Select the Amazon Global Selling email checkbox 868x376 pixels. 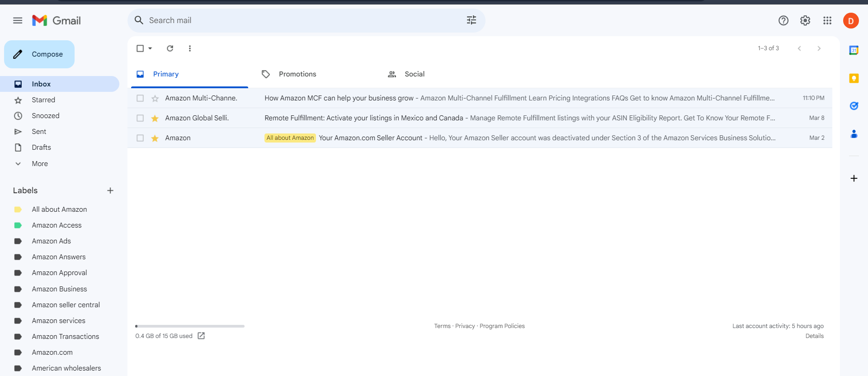(x=140, y=118)
